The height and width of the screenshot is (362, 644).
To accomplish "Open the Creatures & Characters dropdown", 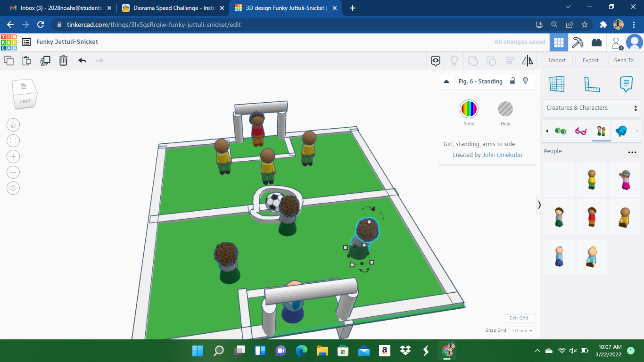I will tap(592, 108).
